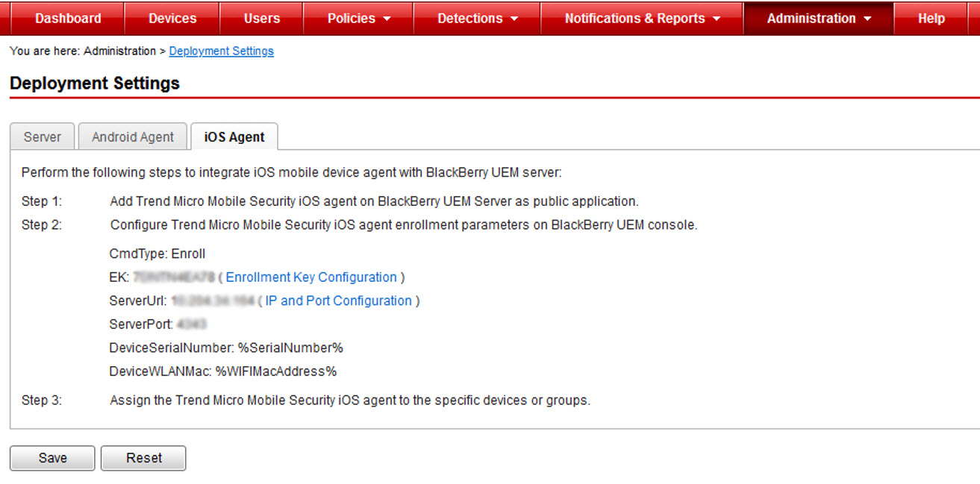The height and width of the screenshot is (484, 980).
Task: Open the Dashboard page
Action: click(x=68, y=19)
